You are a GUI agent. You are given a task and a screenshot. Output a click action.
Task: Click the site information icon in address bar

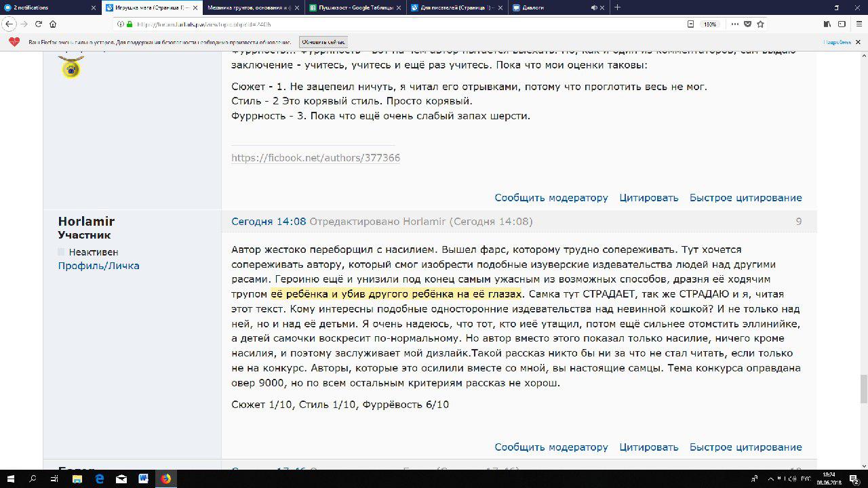(x=121, y=24)
